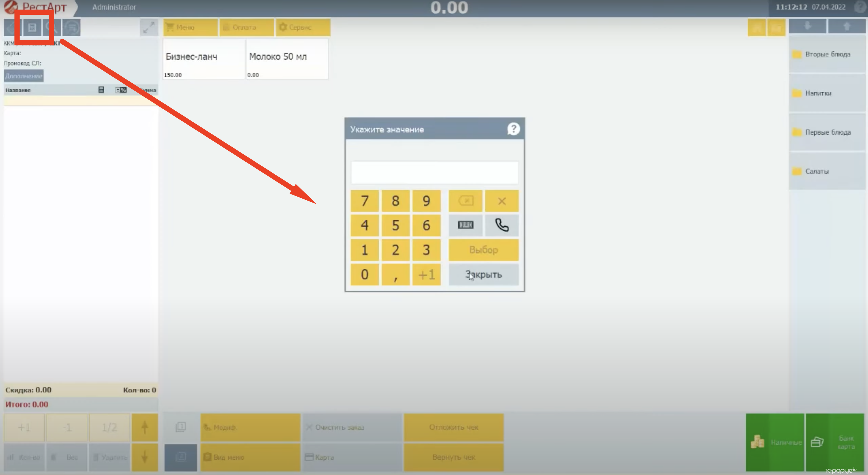
Task: Tap the +1 key on the dialog keypad
Action: tap(427, 274)
